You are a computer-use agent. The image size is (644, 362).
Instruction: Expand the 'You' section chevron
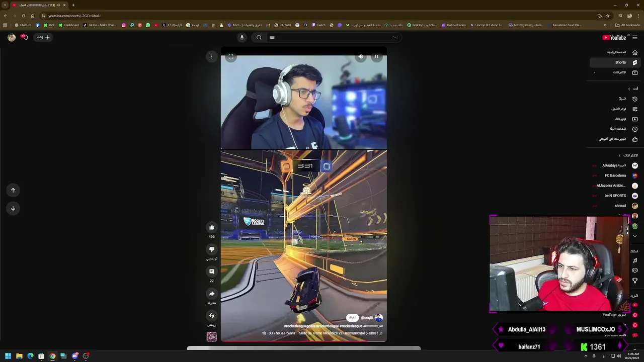click(x=629, y=89)
